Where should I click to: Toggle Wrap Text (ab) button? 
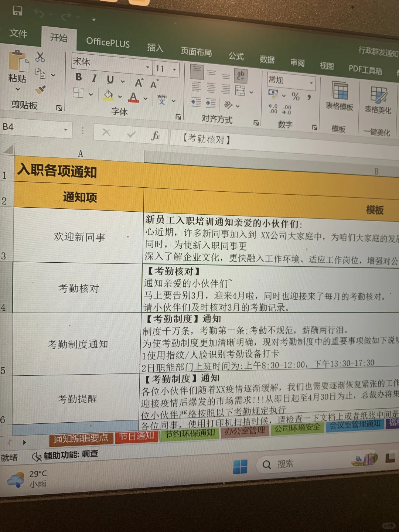tap(241, 76)
